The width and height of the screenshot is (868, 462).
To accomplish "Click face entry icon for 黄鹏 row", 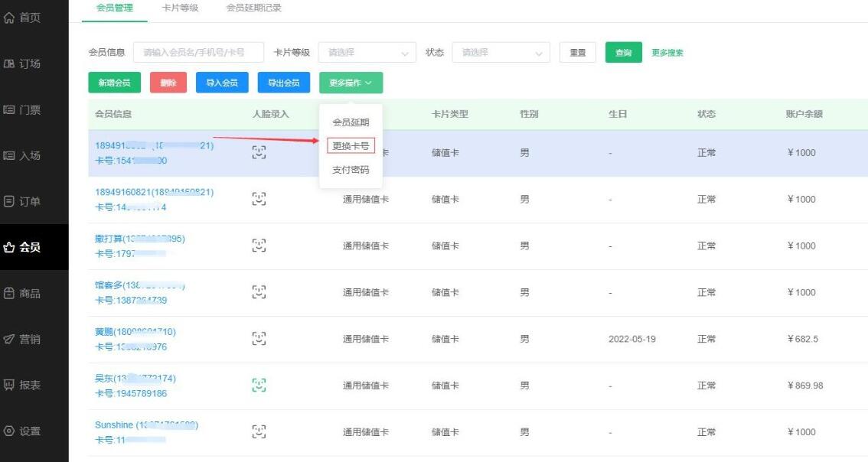I will point(259,338).
